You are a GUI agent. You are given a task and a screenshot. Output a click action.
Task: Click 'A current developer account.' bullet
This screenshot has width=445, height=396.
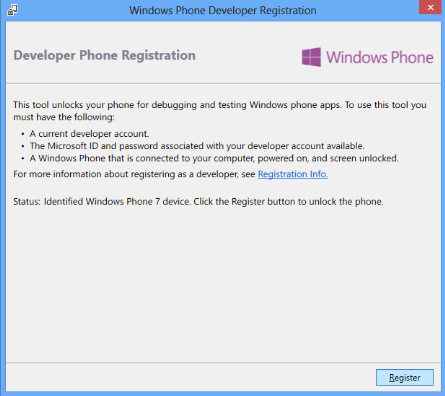point(89,134)
